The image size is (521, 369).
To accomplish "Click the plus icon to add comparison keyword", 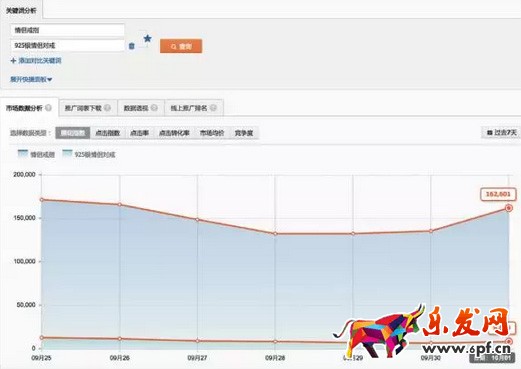I will (13, 61).
